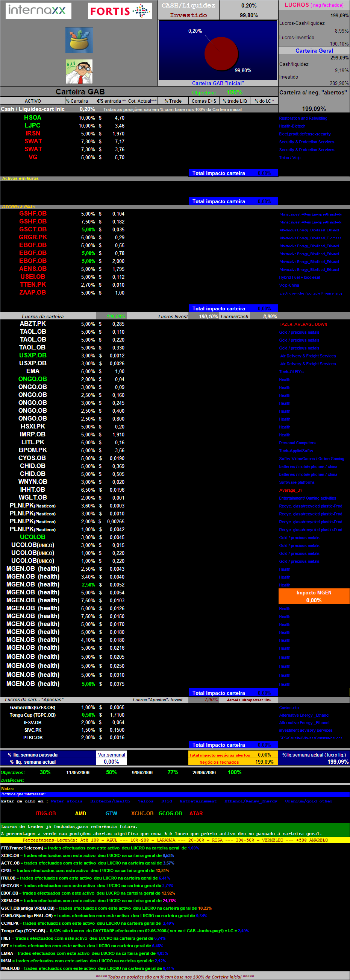Viewport: 350px width, 980px height.
Task: Select the USEI.OB ticker cell
Action: [33, 277]
